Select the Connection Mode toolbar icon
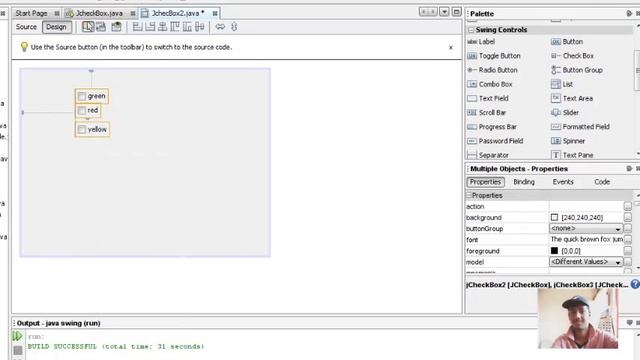The height and width of the screenshot is (360, 640). click(x=101, y=27)
